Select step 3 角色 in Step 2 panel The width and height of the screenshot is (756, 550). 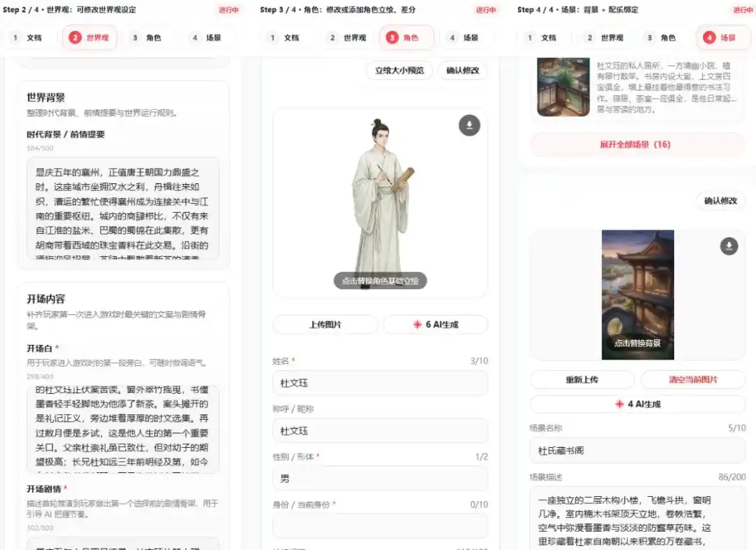pyautogui.click(x=148, y=38)
